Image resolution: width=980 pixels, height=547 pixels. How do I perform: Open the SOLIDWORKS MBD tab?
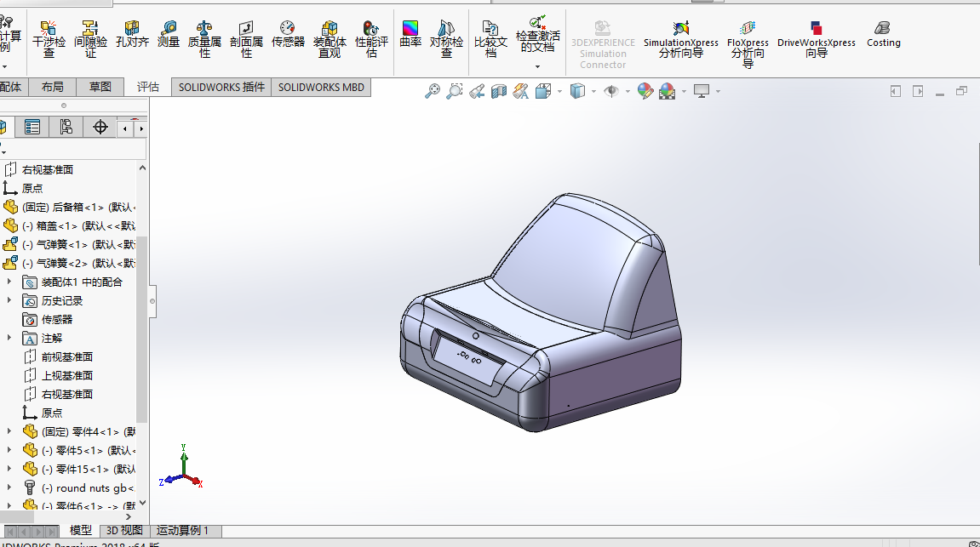[321, 87]
